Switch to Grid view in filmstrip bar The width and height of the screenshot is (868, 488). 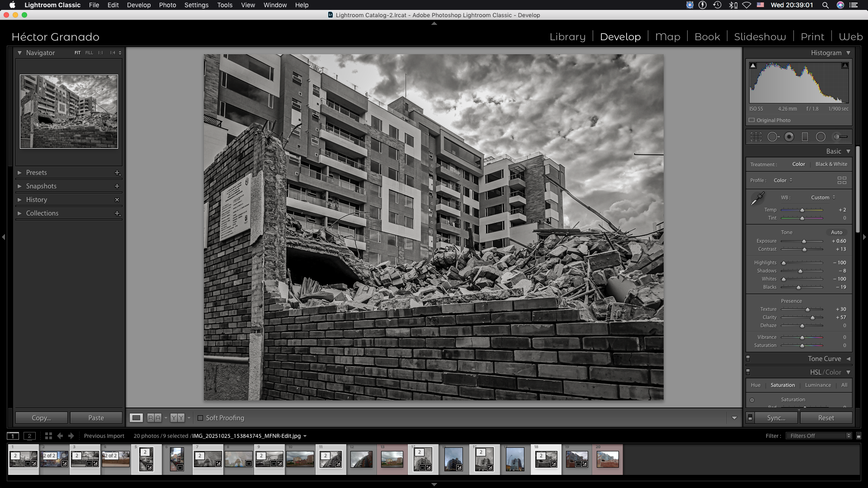[x=48, y=436]
